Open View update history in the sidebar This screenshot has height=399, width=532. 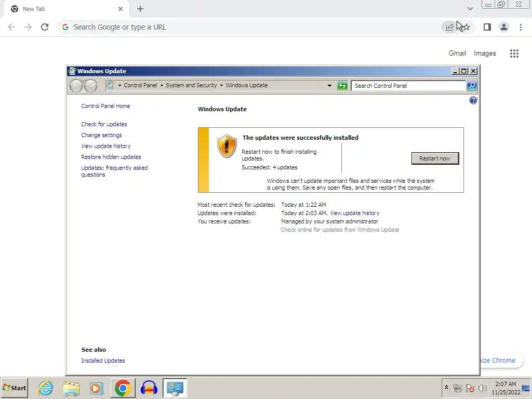pyautogui.click(x=106, y=146)
